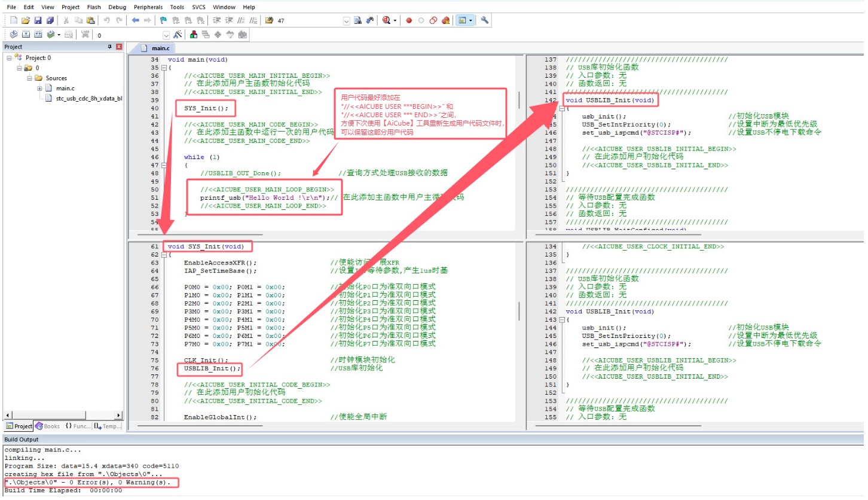Indent the selected lines
868x500 pixels.
point(216,20)
